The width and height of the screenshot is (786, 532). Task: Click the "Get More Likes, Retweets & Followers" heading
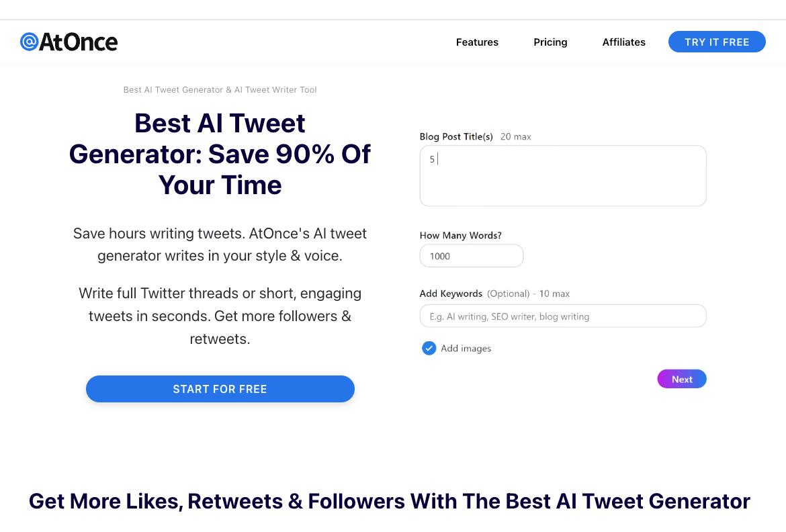389,501
